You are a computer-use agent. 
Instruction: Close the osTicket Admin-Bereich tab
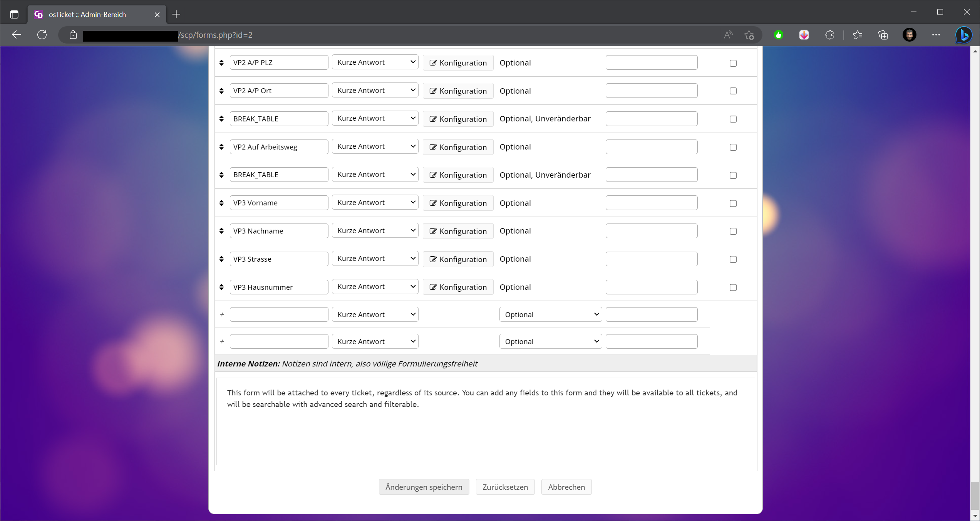pos(157,15)
